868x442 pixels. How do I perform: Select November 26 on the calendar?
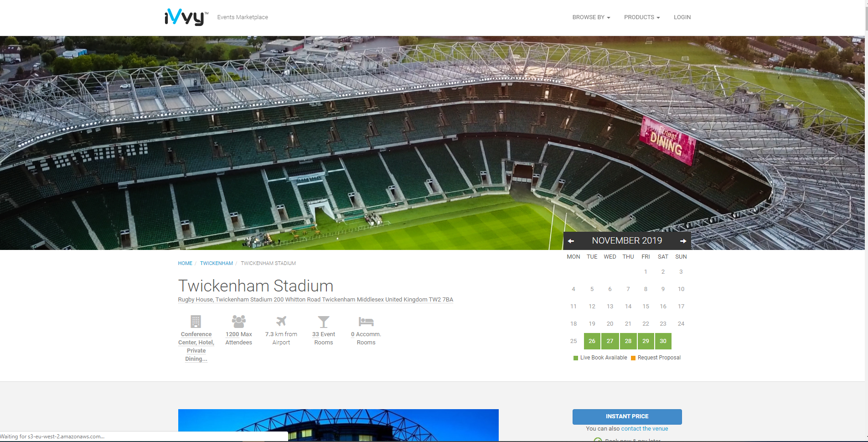(592, 341)
